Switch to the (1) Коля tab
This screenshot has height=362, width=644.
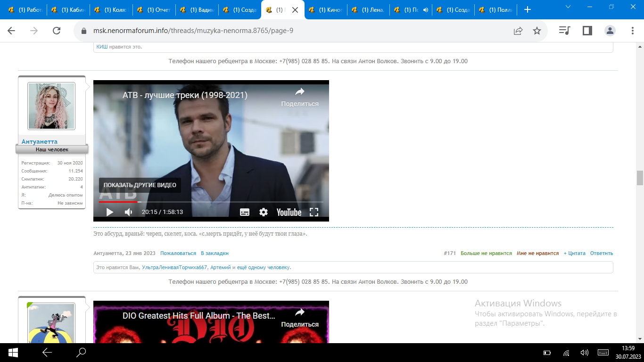click(111, 10)
